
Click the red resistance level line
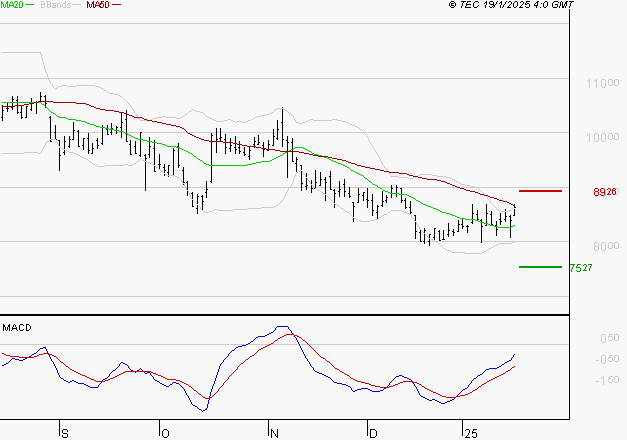pyautogui.click(x=540, y=191)
